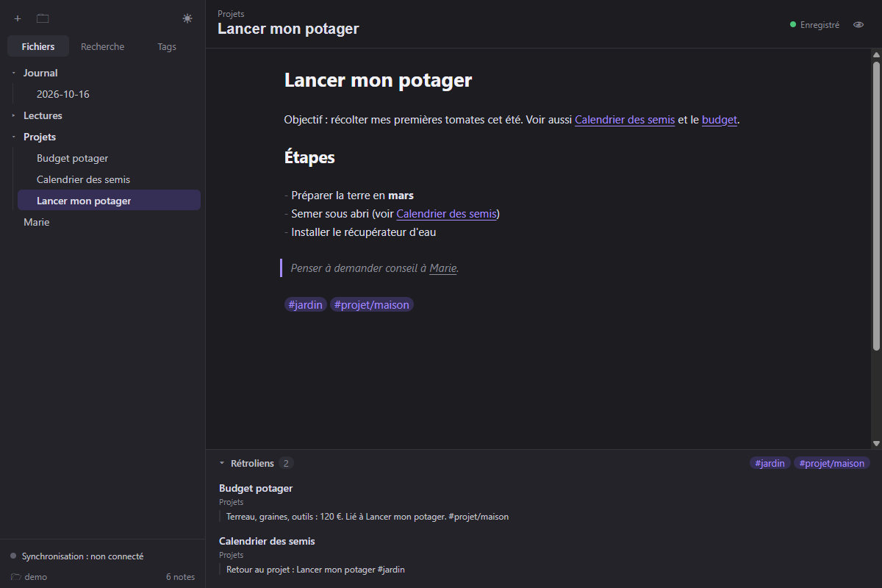Switch to the Recherche tab
882x588 pixels.
[x=103, y=46]
